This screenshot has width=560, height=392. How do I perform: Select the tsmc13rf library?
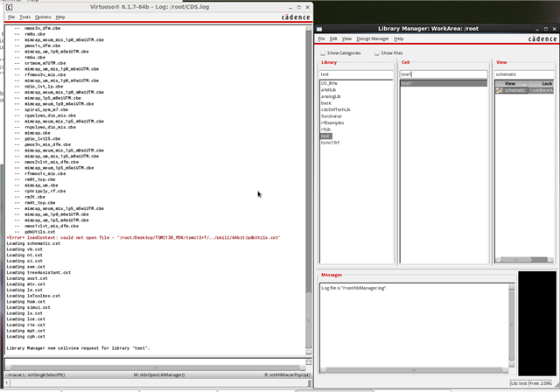(329, 142)
